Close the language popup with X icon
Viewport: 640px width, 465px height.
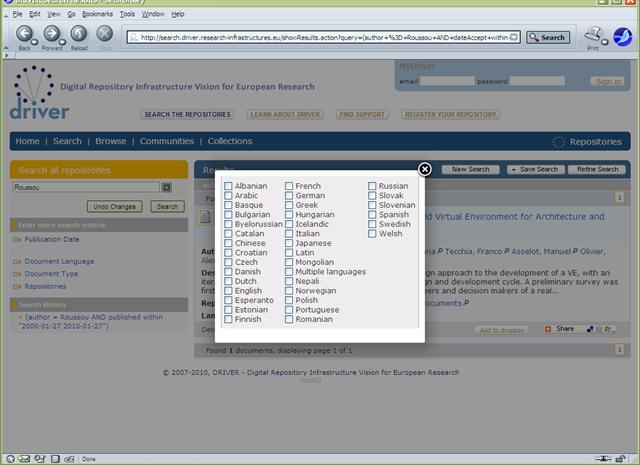point(424,169)
